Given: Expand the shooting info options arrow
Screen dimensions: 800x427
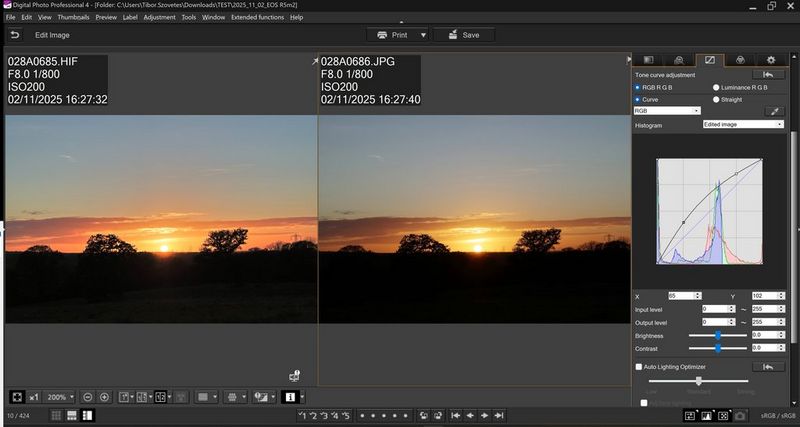Looking at the screenshot, I should pyautogui.click(x=303, y=397).
